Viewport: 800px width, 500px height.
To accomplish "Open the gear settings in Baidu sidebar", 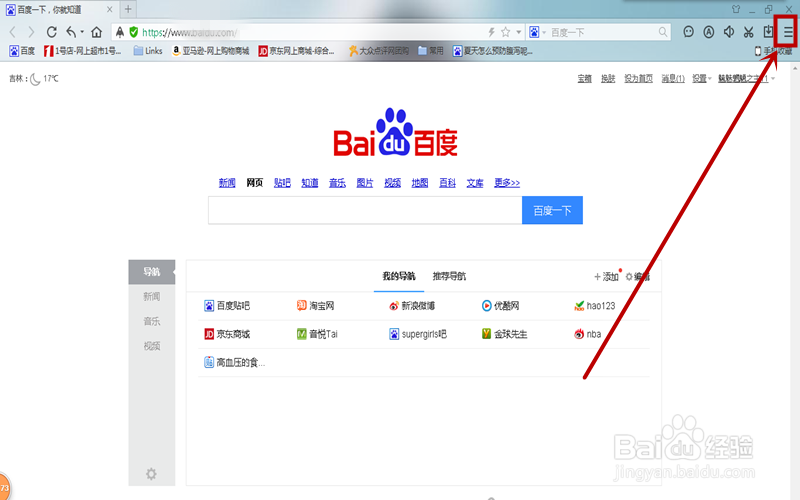I will [151, 474].
